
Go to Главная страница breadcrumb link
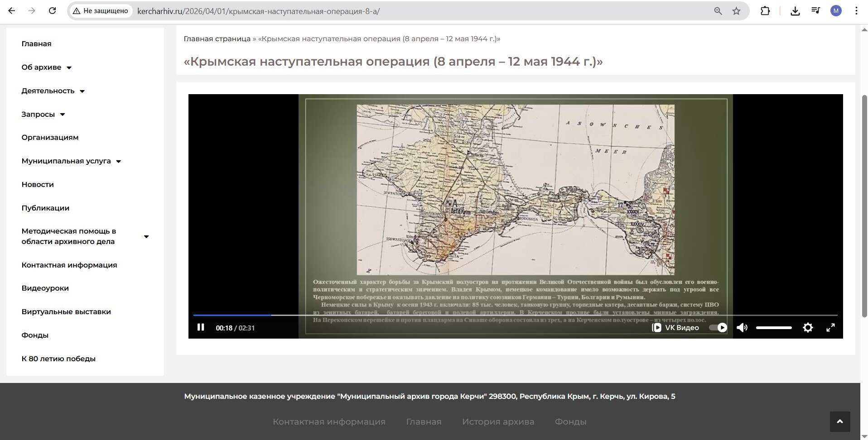click(x=217, y=39)
